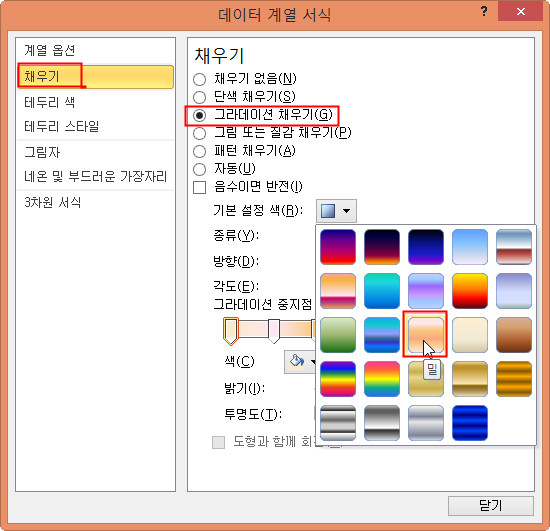
Task: Open 3차원 서식 settings page
Action: [x=53, y=202]
